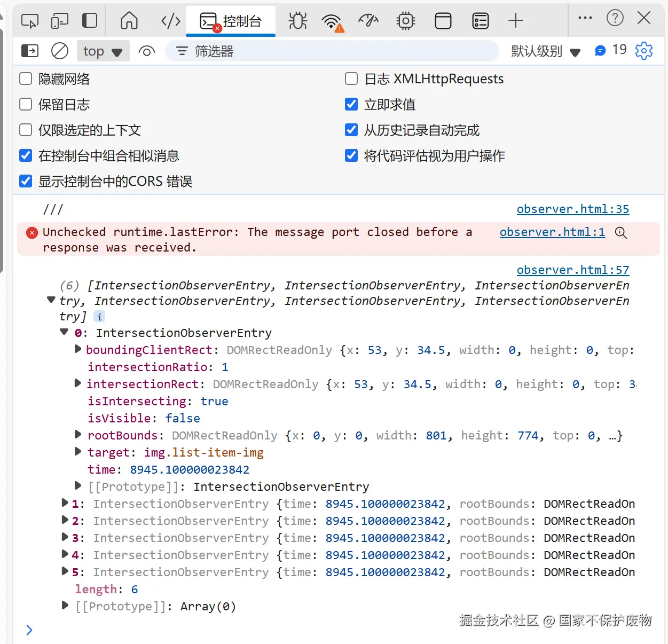Viewport: 668px width, 644px height.
Task: Uncheck 立即求值 option
Action: coord(351,104)
